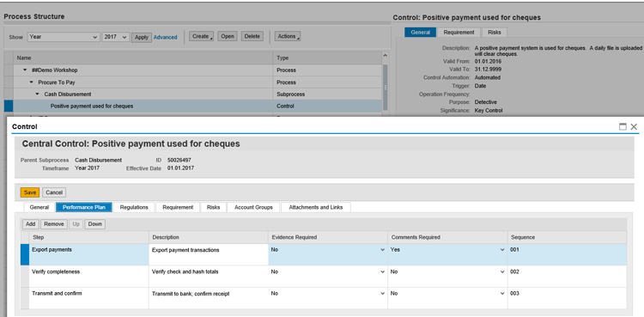The image size is (644, 317).
Task: Open the Actions menu button
Action: coord(288,36)
